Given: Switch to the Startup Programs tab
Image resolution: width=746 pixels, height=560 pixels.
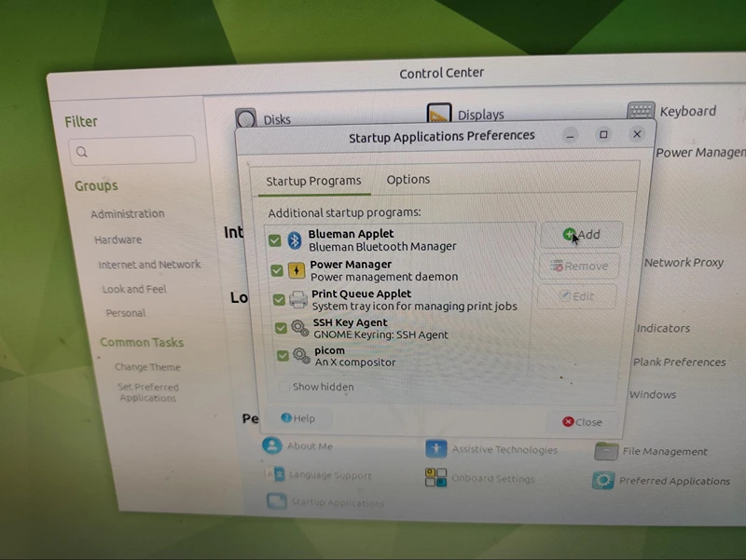Looking at the screenshot, I should point(313,181).
